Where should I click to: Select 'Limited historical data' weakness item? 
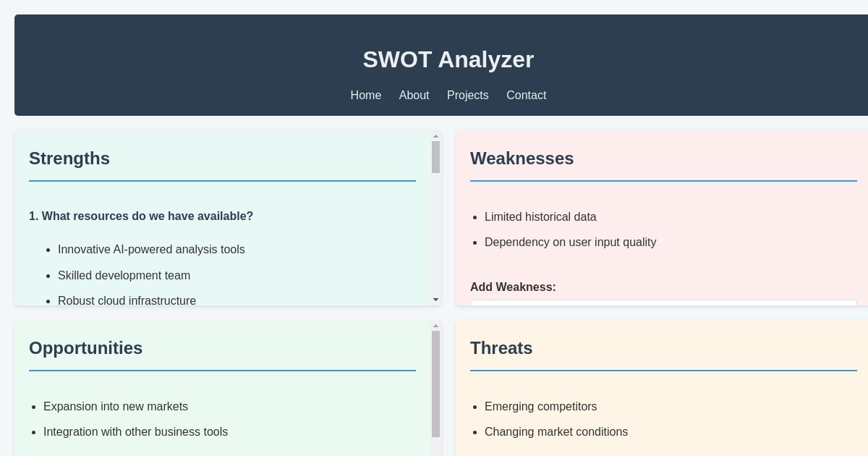point(540,217)
